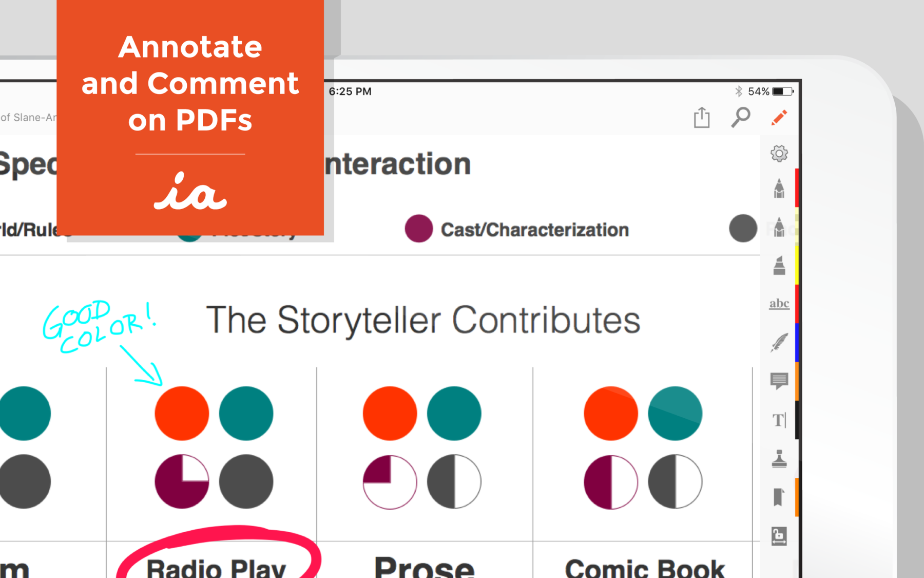
Task: Click the blue color strip beside the quill
Action: pyautogui.click(x=797, y=342)
